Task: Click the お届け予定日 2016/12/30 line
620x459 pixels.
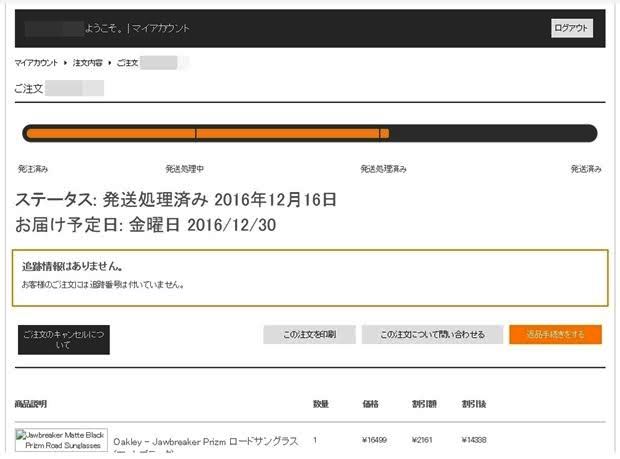Action: point(146,225)
